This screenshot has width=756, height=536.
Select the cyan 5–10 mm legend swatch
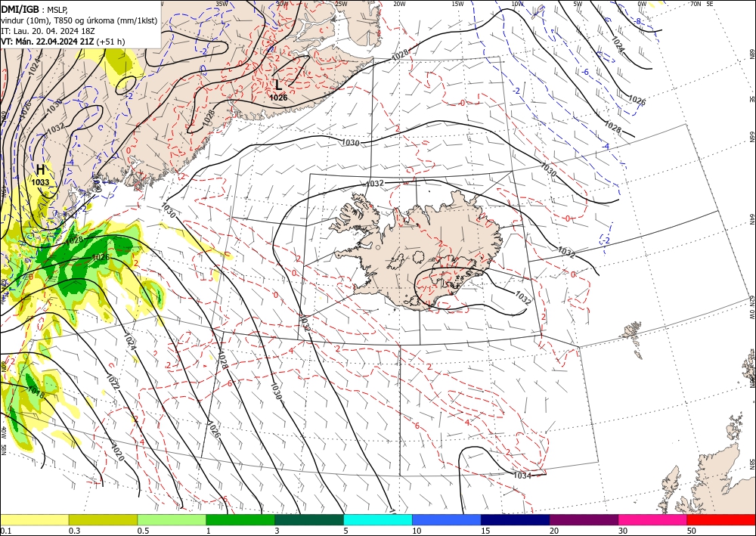pos(378,519)
